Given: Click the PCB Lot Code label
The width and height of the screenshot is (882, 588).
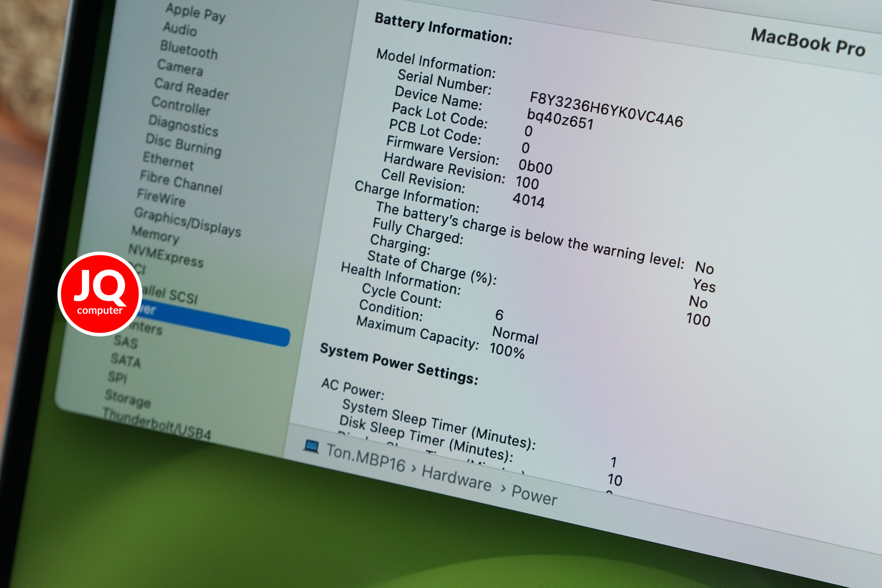Looking at the screenshot, I should point(435,131).
